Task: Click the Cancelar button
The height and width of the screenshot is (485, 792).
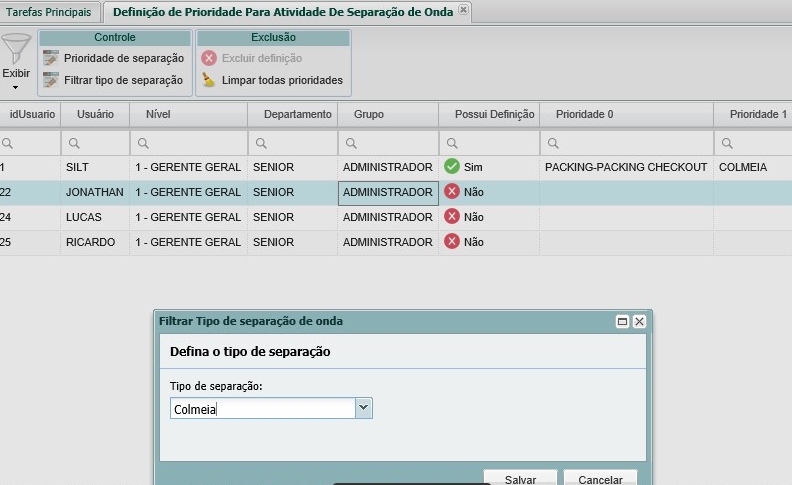Action: tap(601, 478)
